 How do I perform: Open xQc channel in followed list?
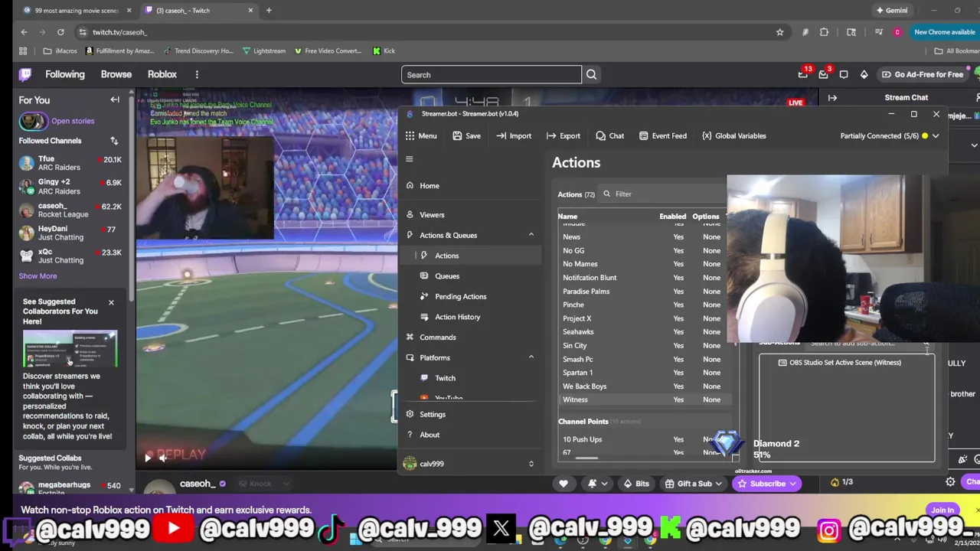(x=70, y=256)
